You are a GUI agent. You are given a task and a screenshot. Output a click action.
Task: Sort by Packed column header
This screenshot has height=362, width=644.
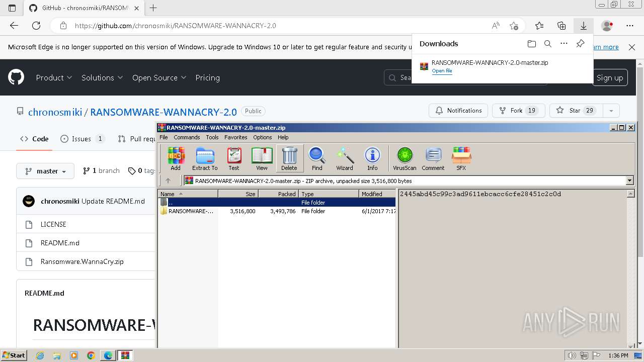278,194
